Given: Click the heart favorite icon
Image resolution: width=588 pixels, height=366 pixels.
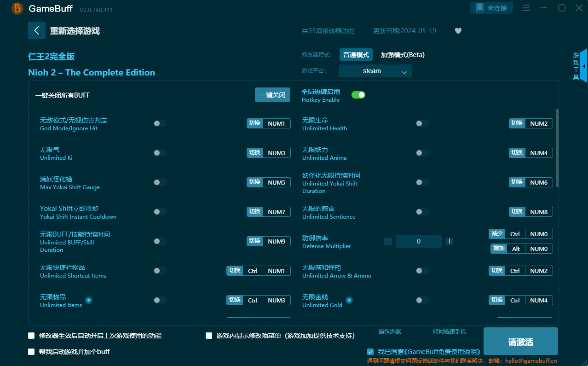Looking at the screenshot, I should 458,31.
